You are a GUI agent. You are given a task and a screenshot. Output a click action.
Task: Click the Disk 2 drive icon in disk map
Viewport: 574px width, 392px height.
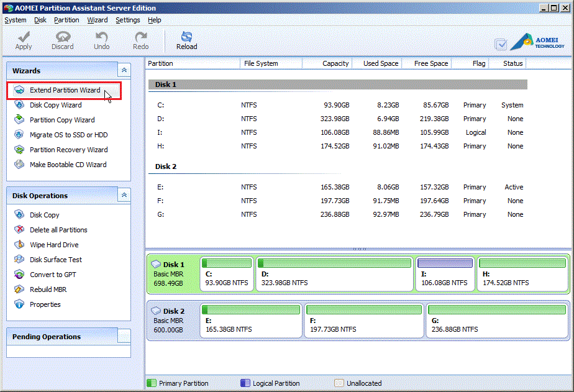[x=156, y=311]
